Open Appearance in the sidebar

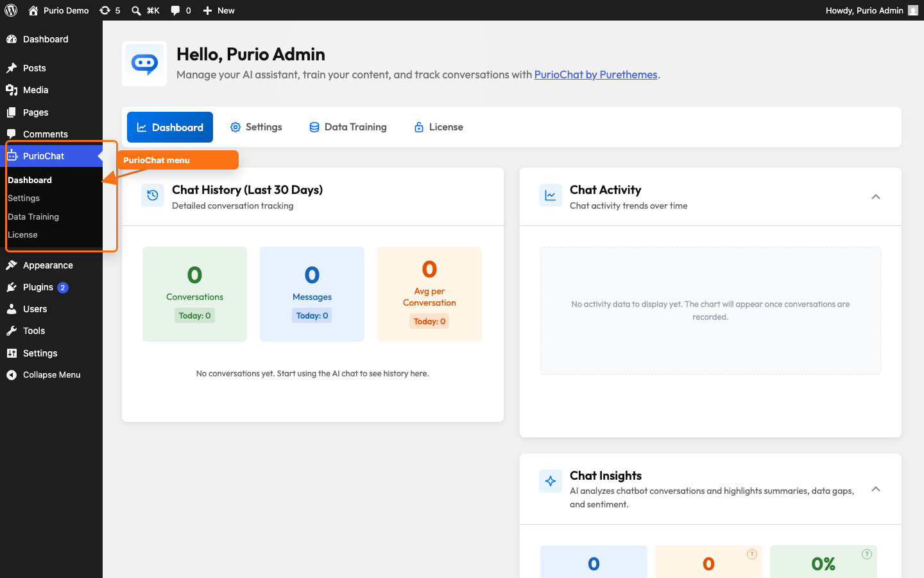(51, 265)
